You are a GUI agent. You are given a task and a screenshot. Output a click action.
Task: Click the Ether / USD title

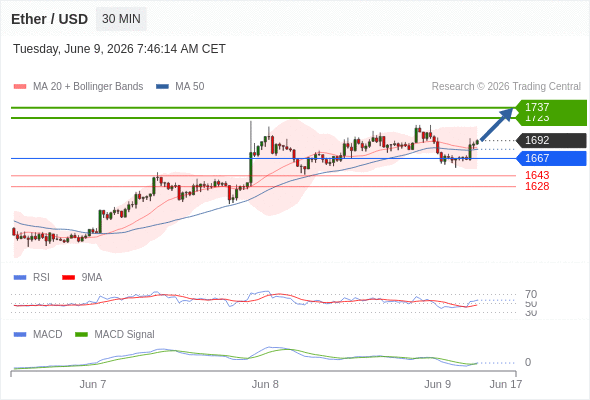(49, 19)
